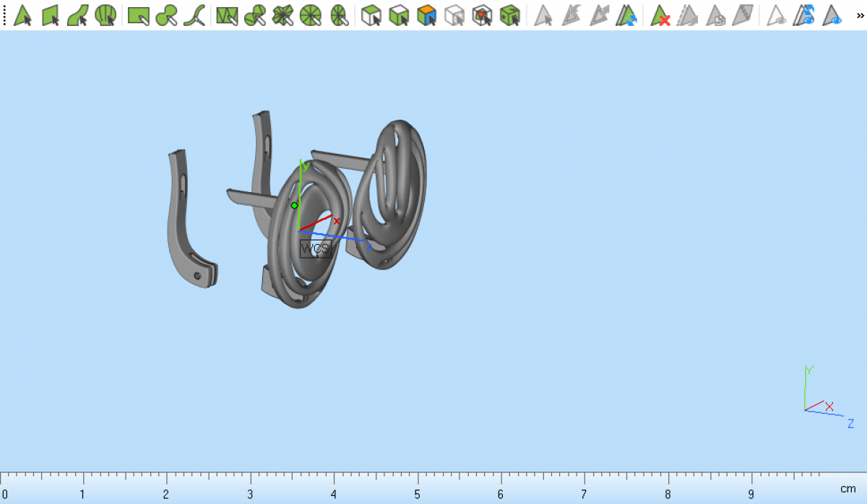Toggle the gray triangle with gray eye
867x504 pixels.
click(777, 15)
